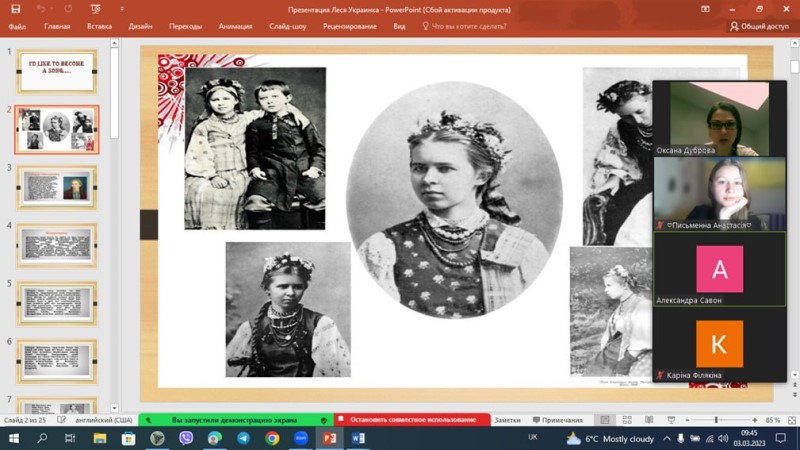Open the Рецензирование tab
This screenshot has height=450, width=800.
click(350, 27)
